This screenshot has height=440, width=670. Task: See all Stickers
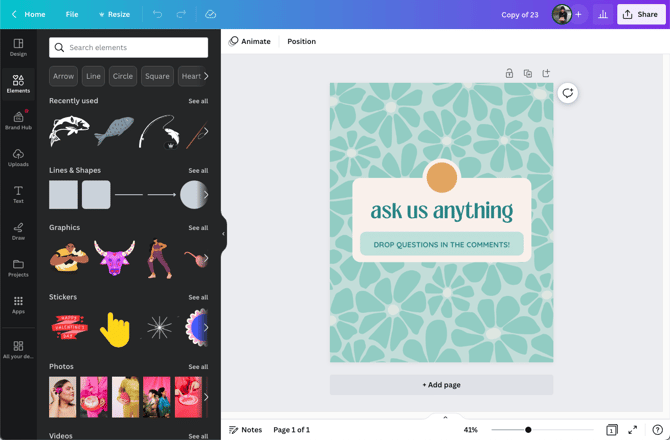(x=198, y=297)
